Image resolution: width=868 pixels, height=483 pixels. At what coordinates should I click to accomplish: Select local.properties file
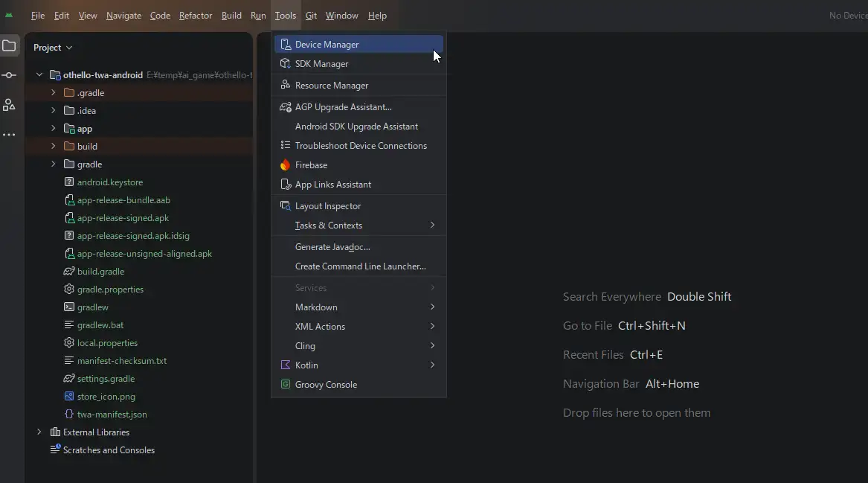click(x=107, y=343)
